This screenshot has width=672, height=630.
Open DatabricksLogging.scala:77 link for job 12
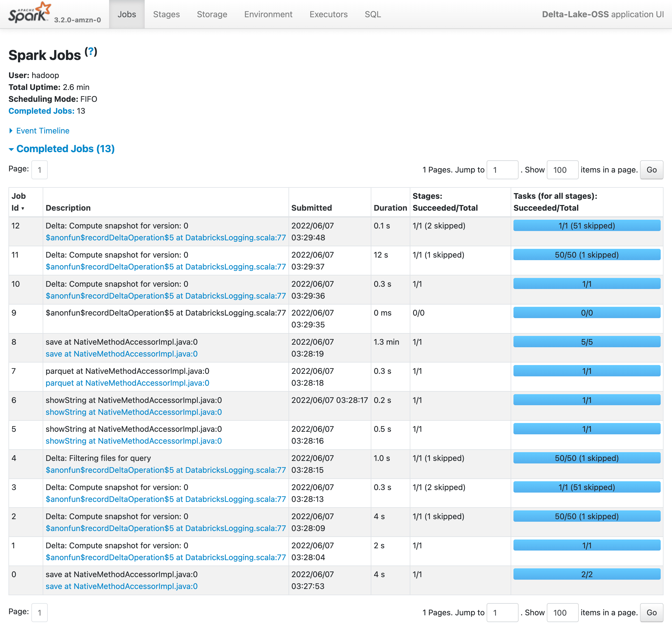pyautogui.click(x=166, y=238)
